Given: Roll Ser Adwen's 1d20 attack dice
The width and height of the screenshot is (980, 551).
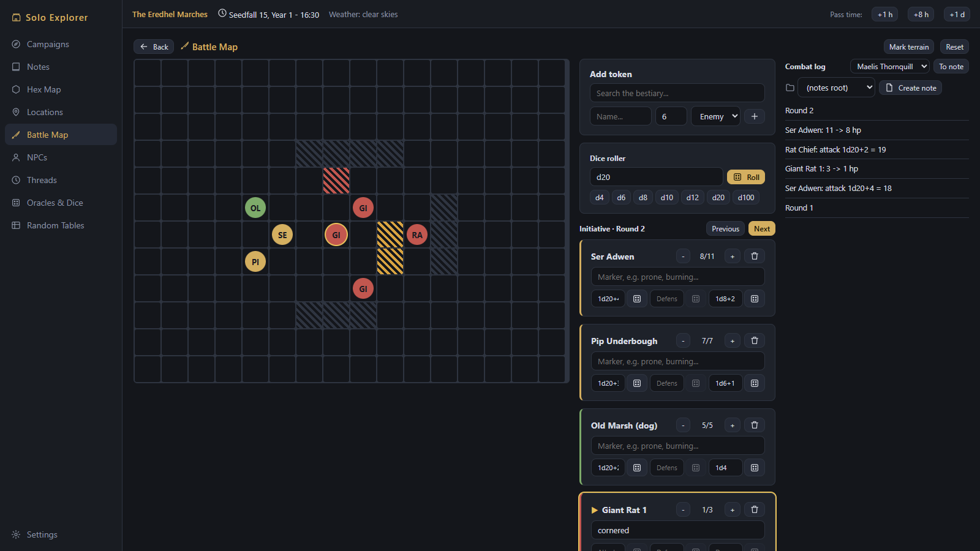Looking at the screenshot, I should click(x=637, y=299).
